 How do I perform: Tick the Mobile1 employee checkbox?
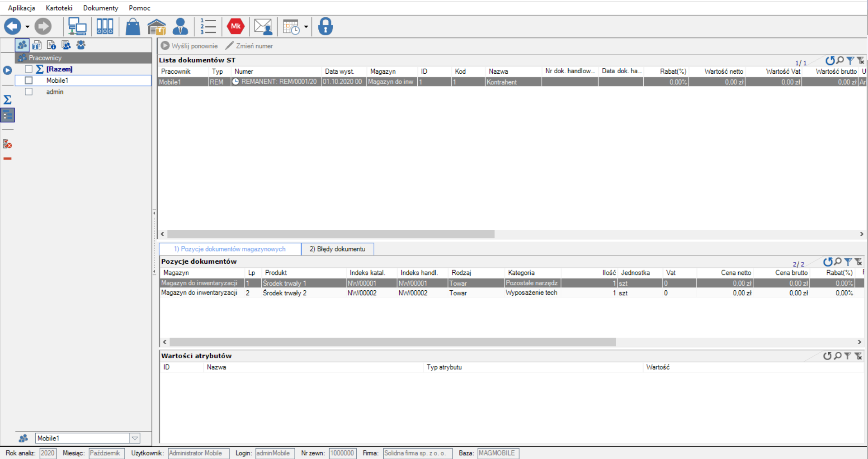tap(28, 80)
